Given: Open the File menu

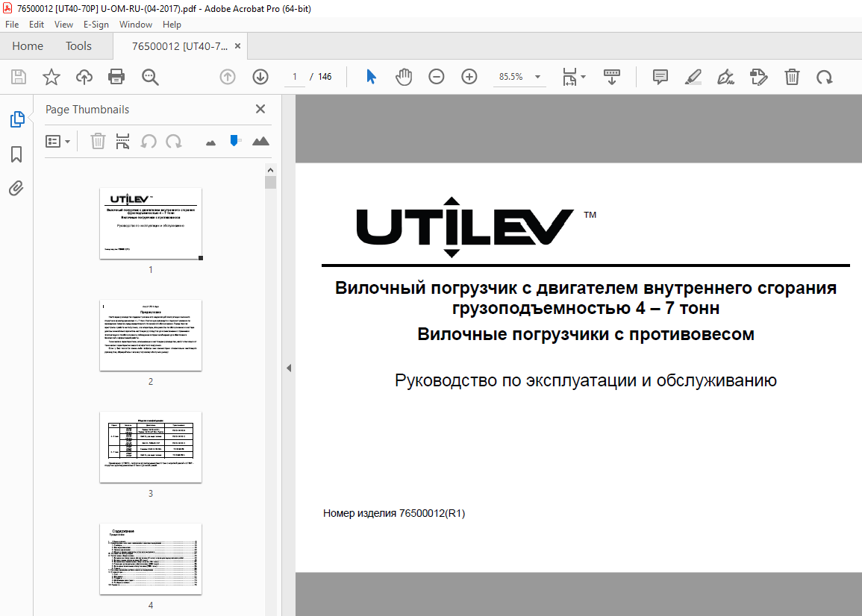Looking at the screenshot, I should click(x=12, y=25).
